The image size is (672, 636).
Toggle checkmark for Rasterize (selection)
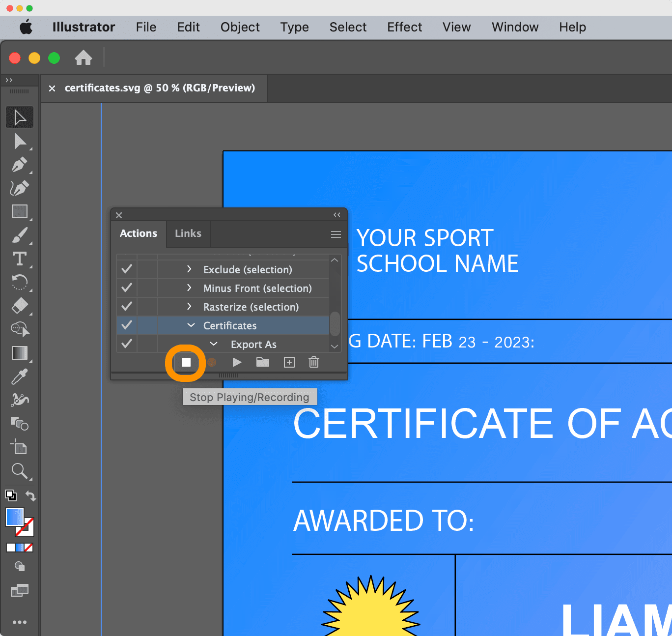tap(127, 307)
